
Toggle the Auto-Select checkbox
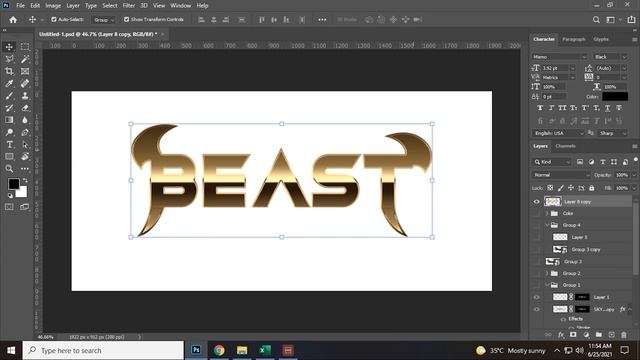click(53, 19)
